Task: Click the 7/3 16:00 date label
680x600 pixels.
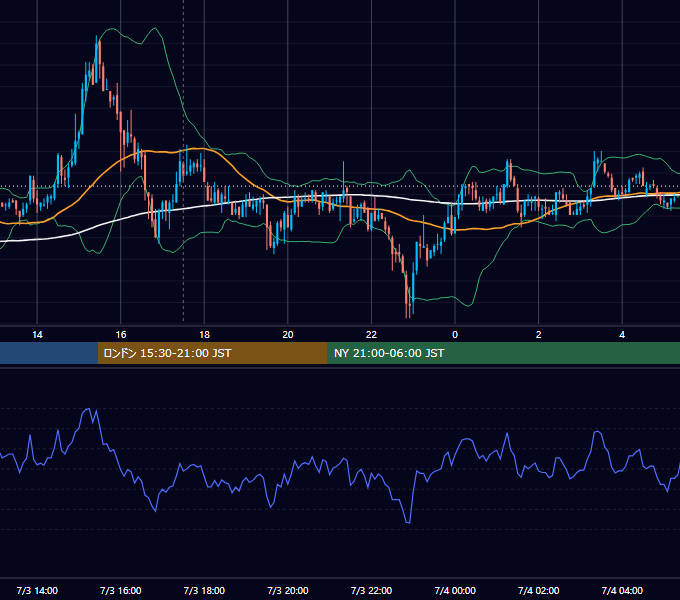Action: pyautogui.click(x=121, y=590)
